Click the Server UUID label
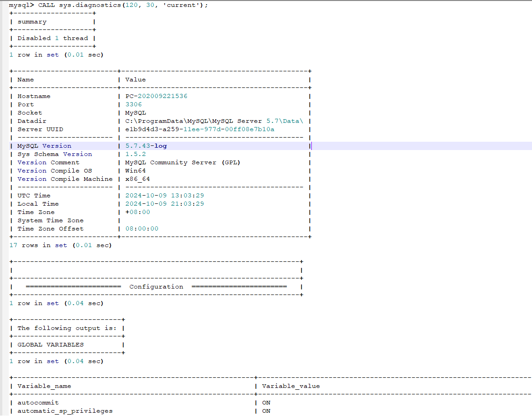Viewport: 532px width, 416px height. (x=40, y=129)
